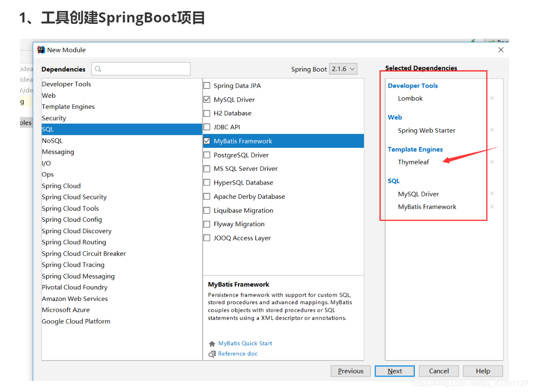Screen dimensions: 533x392
Task: Click the Previous button
Action: click(x=350, y=371)
